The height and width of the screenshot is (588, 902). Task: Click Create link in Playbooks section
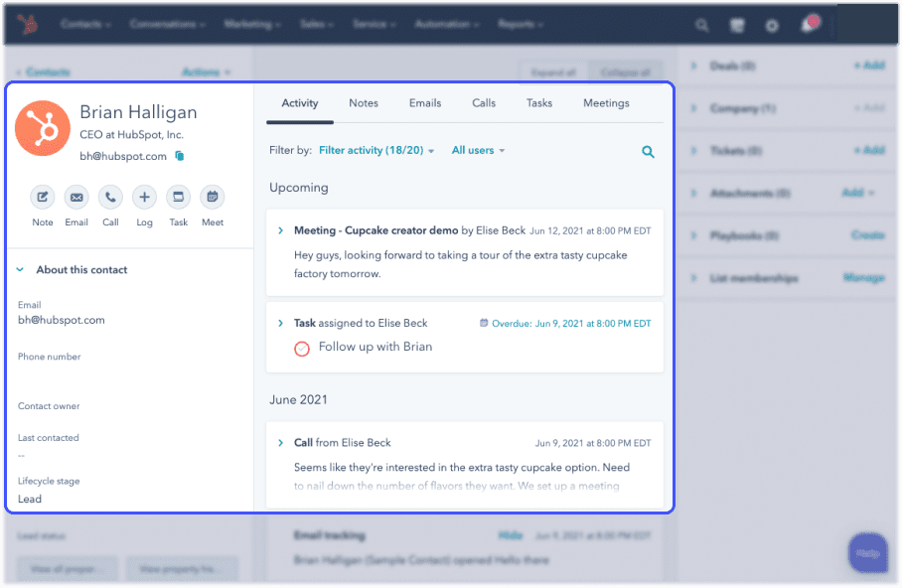coord(867,235)
